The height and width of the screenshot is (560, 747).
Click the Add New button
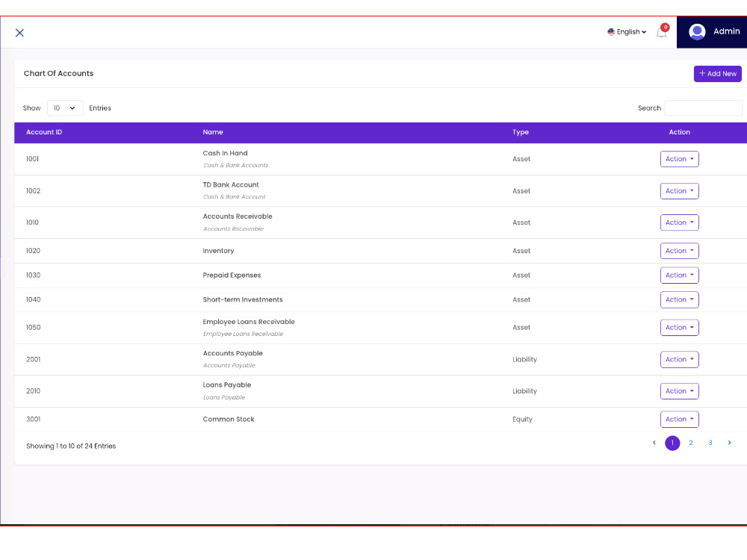[717, 74]
